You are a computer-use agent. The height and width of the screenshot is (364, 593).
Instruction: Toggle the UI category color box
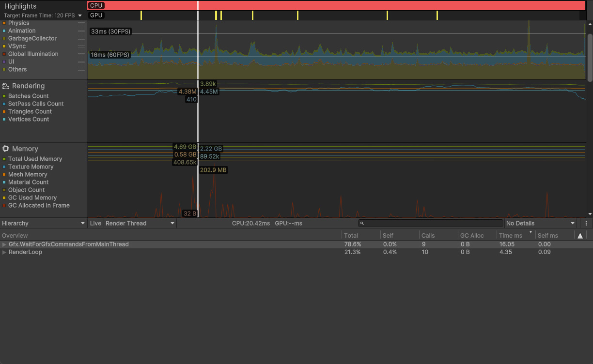4,61
